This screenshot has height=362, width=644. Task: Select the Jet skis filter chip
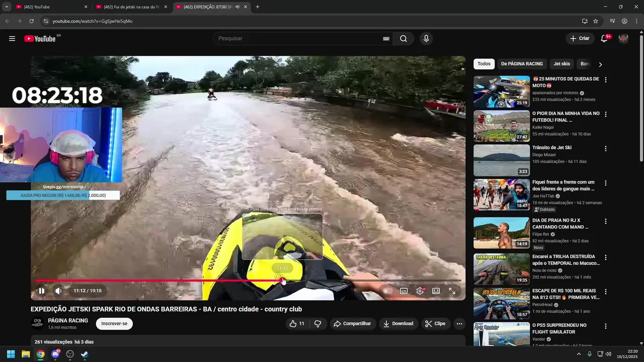coord(561,64)
